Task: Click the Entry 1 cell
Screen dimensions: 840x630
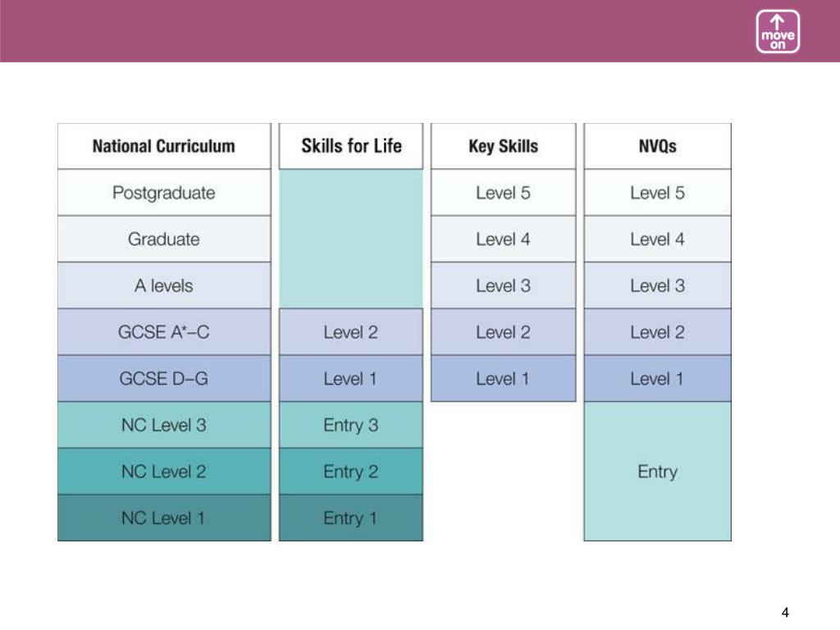Action: pyautogui.click(x=351, y=518)
